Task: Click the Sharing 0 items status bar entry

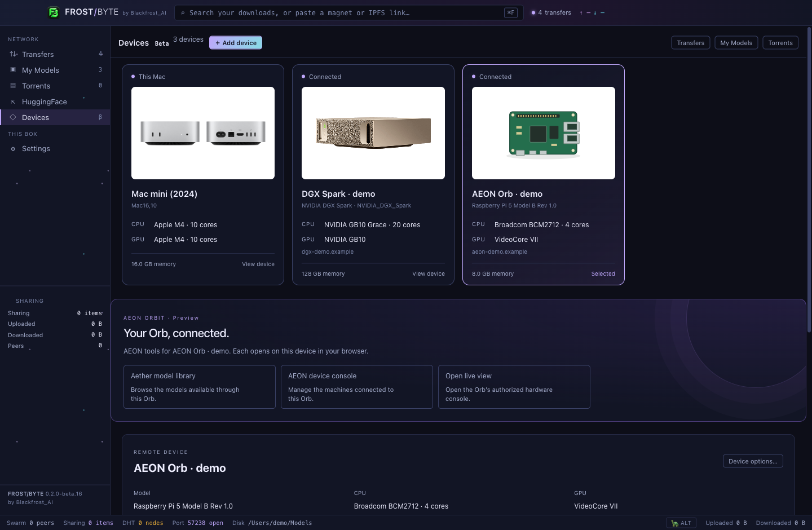Action: click(88, 523)
